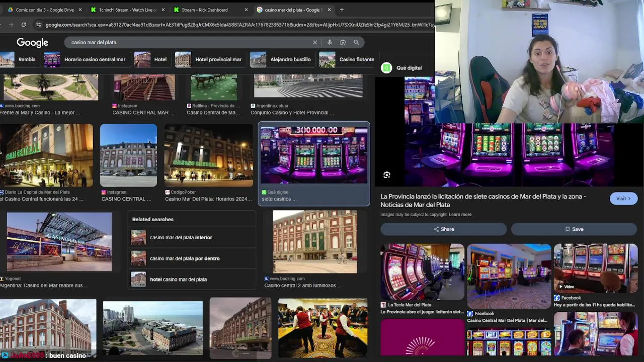The image size is (644, 362).
Task: Open Facebook Casino Central related image
Action: 509,276
